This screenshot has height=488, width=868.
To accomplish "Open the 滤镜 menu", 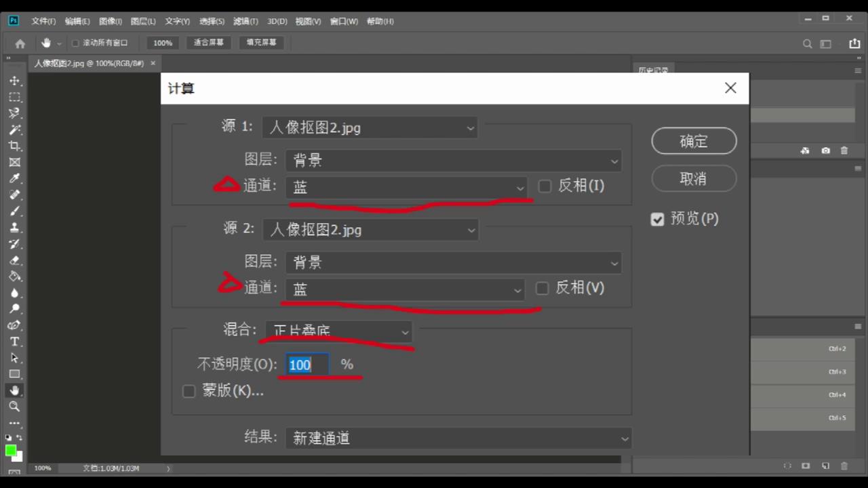I will 245,22.
